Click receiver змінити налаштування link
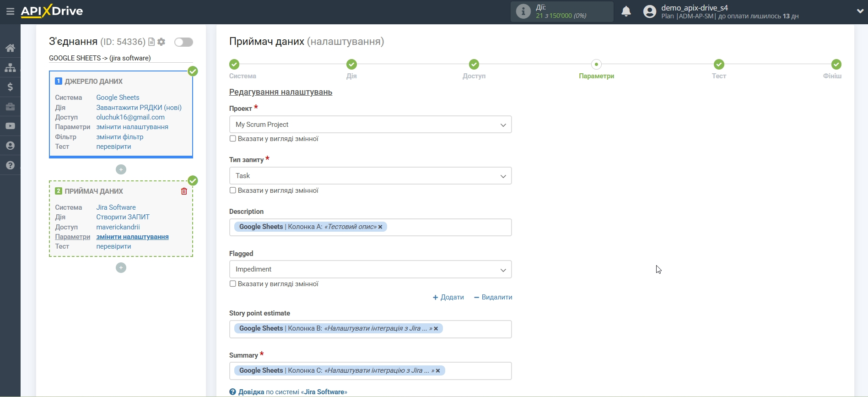The width and height of the screenshot is (868, 397). [x=132, y=237]
